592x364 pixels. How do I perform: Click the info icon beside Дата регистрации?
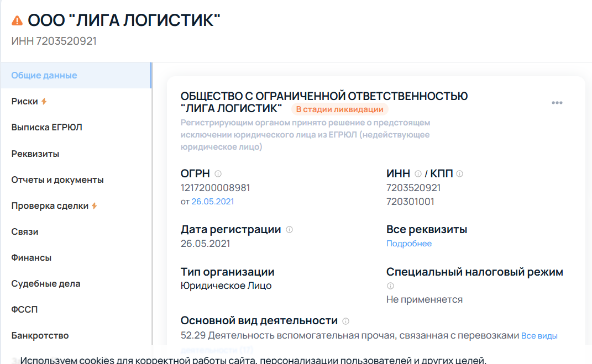click(289, 229)
